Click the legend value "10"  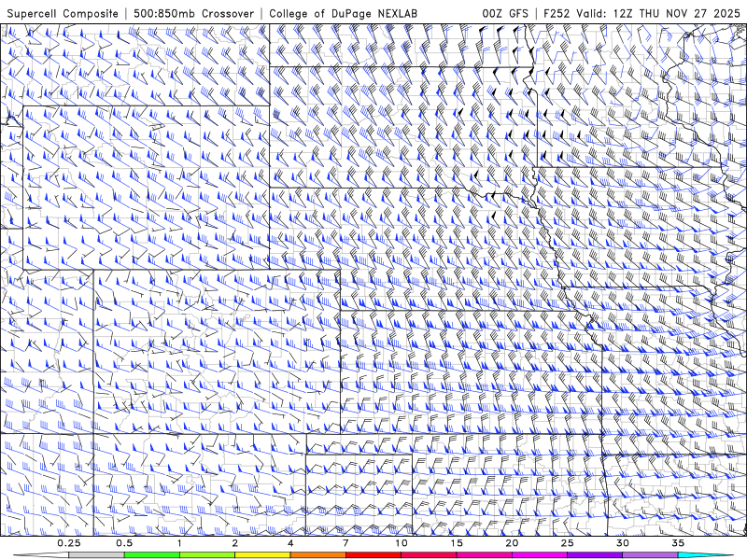click(x=402, y=543)
